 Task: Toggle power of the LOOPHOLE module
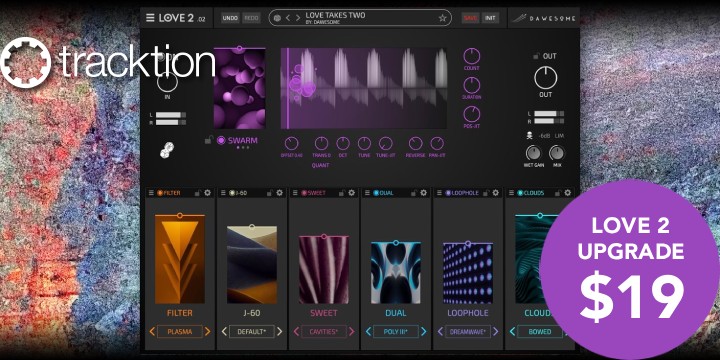(x=448, y=193)
